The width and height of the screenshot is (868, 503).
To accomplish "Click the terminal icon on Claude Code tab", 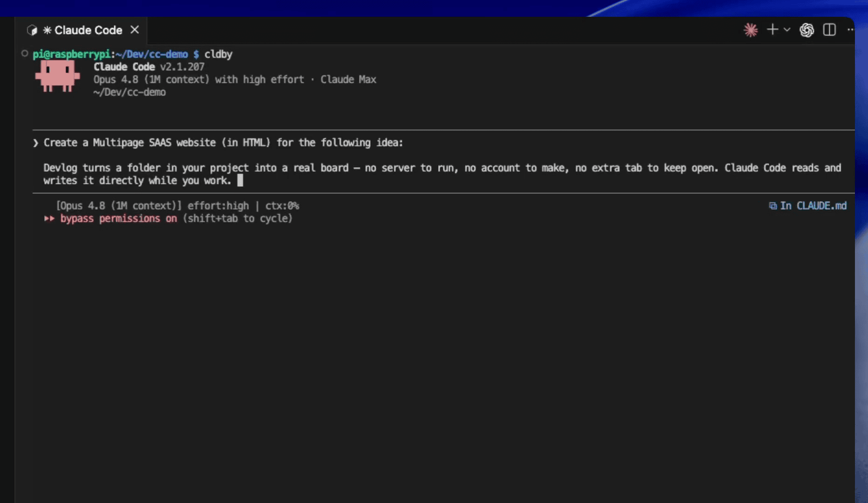I will [x=32, y=30].
